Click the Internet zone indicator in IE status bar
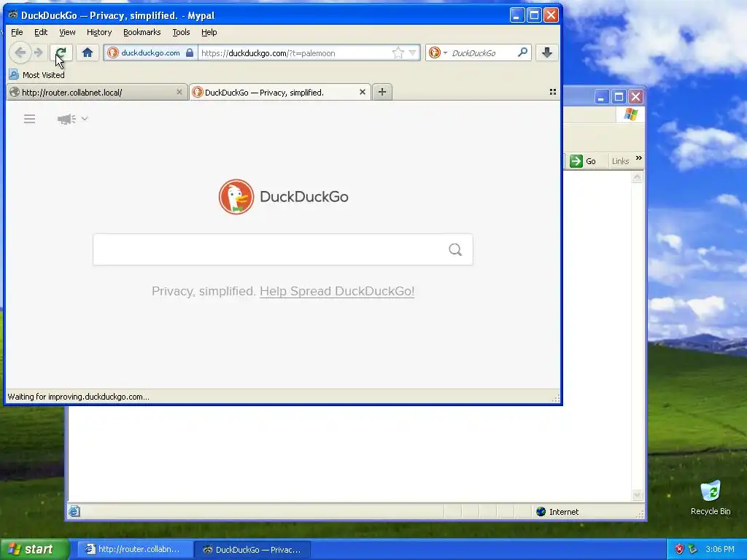747x560 pixels. [557, 512]
